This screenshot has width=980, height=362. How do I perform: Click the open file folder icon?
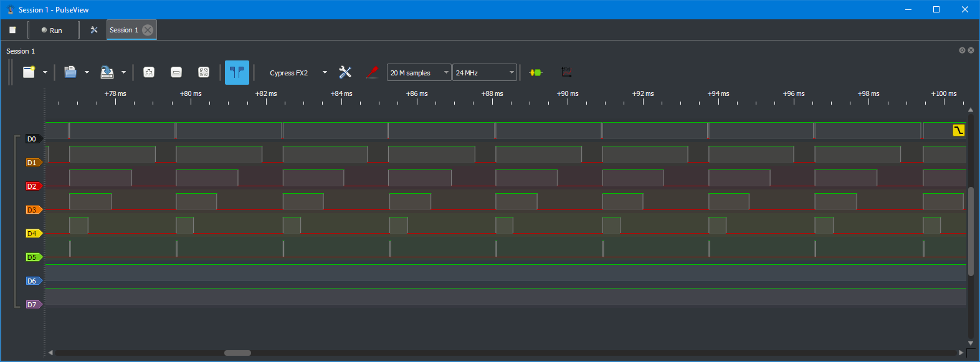tap(70, 72)
